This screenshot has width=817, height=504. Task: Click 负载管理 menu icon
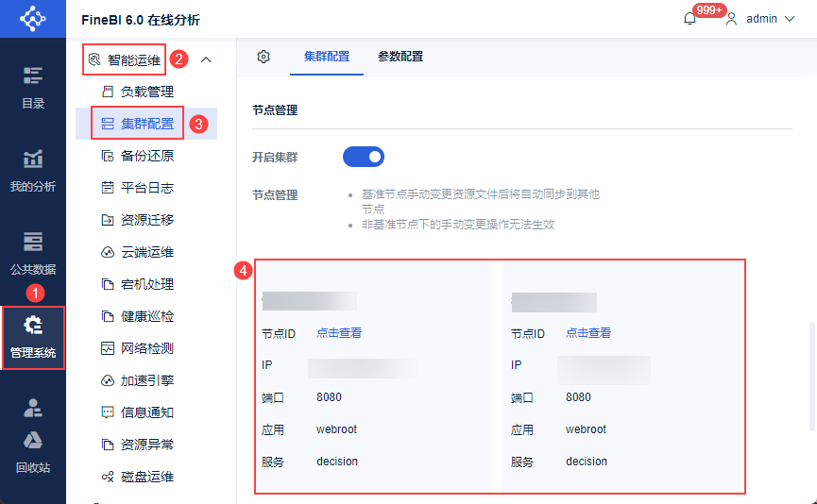[108, 92]
